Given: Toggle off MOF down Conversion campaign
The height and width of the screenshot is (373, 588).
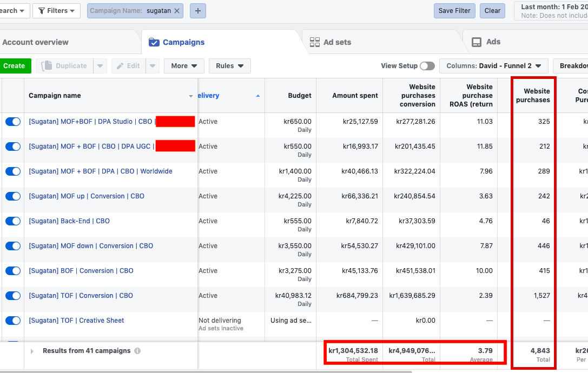Looking at the screenshot, I should tap(13, 246).
